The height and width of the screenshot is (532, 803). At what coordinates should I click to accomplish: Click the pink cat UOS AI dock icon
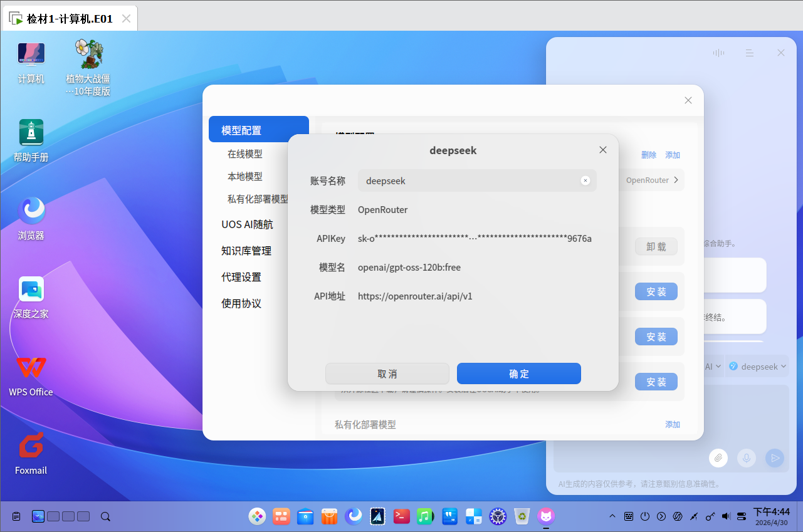[x=546, y=516]
